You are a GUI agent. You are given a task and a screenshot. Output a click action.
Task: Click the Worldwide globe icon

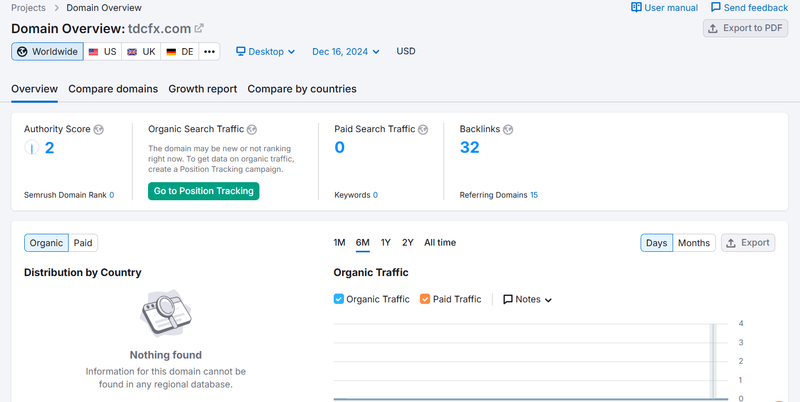coord(22,52)
